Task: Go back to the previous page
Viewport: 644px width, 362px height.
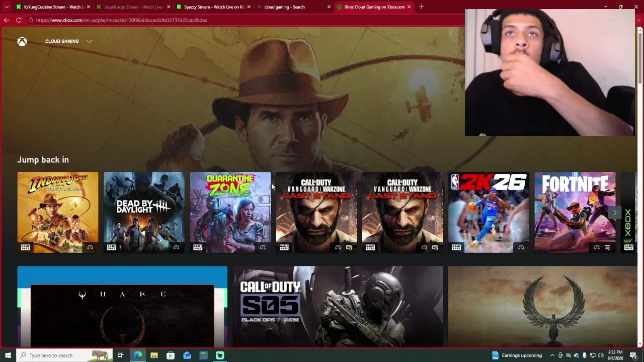Action: (x=7, y=20)
